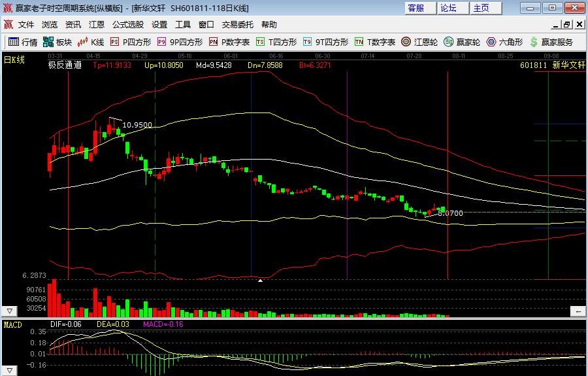Open the 行情 market quotes view
Viewport: 588px width, 376px height.
click(x=22, y=42)
